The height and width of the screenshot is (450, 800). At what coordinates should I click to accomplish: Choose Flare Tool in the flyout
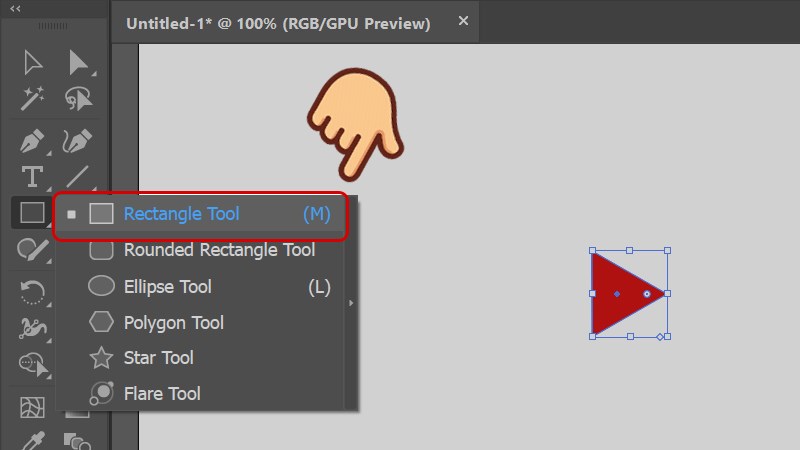coord(161,394)
